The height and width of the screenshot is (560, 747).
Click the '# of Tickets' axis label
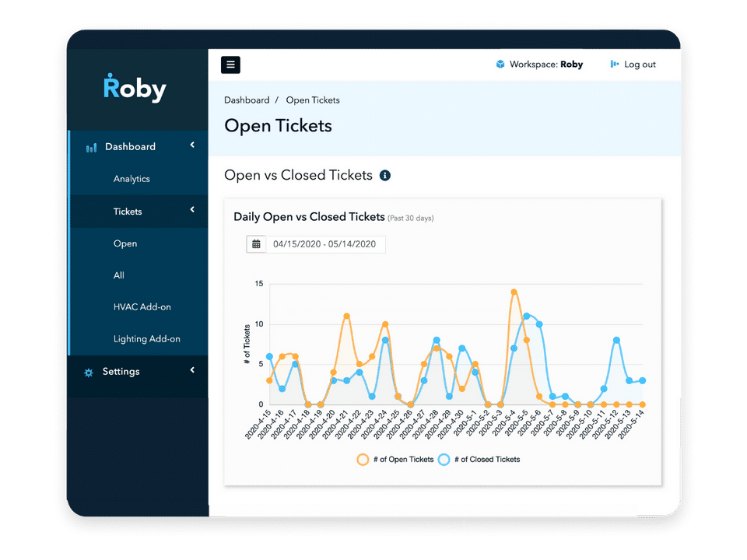[247, 345]
